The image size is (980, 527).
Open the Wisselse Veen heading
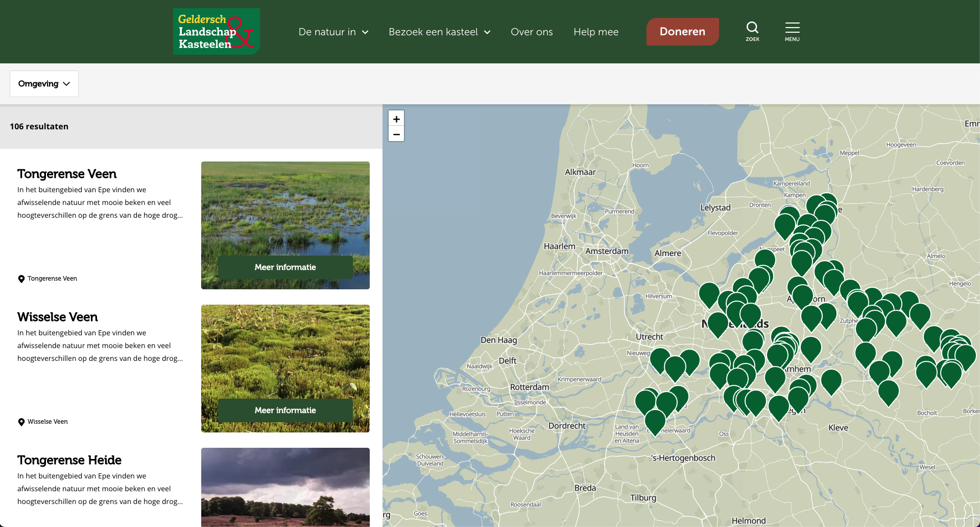coord(58,317)
